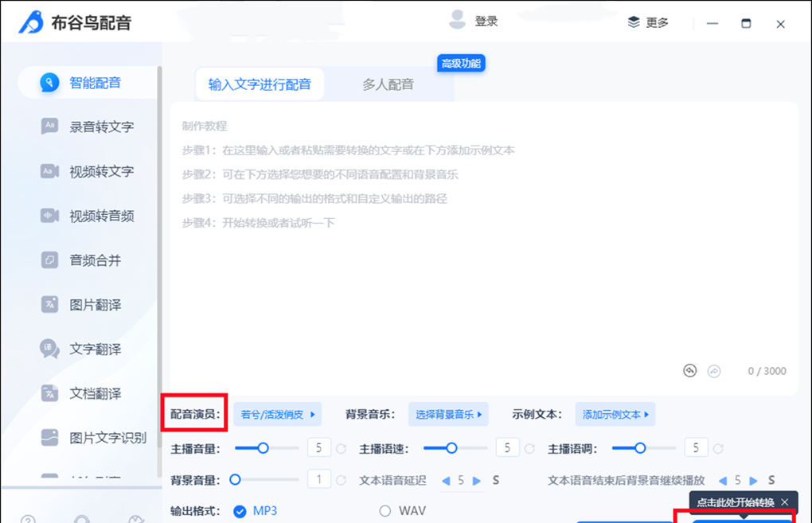Open the 录音转文字 sidebar tool
The height and width of the screenshot is (523, 812).
(x=88, y=127)
